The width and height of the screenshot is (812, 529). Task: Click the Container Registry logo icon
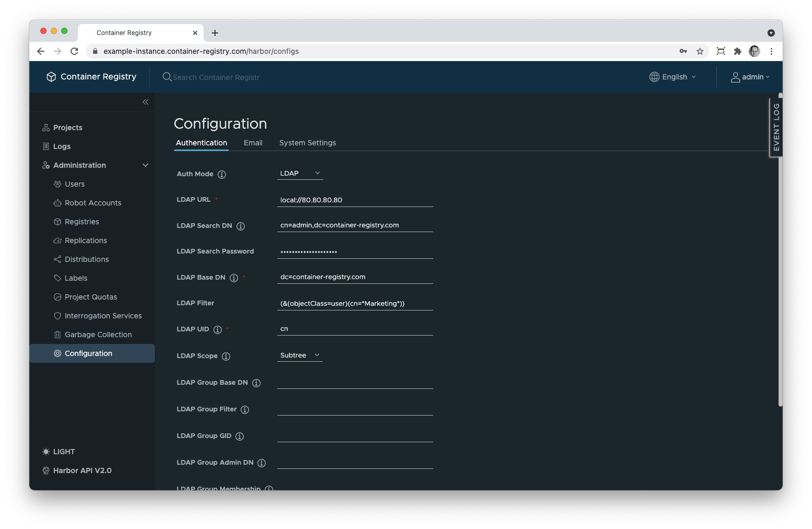tap(51, 77)
